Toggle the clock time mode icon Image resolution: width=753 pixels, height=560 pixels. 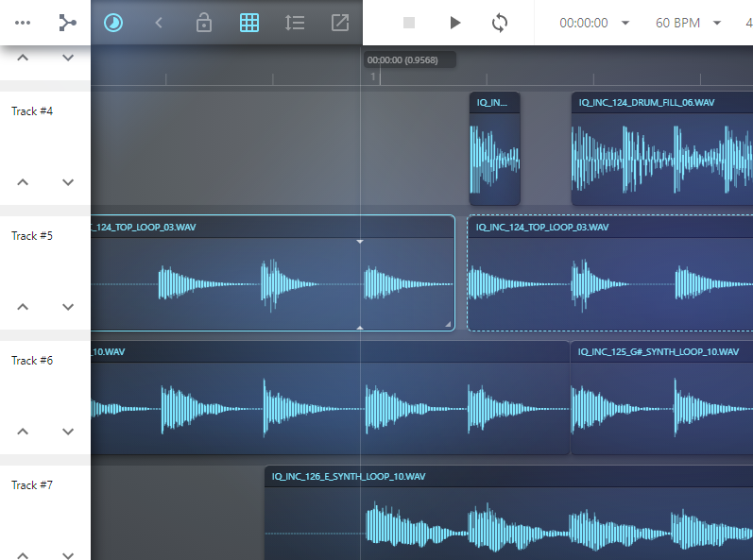113,23
